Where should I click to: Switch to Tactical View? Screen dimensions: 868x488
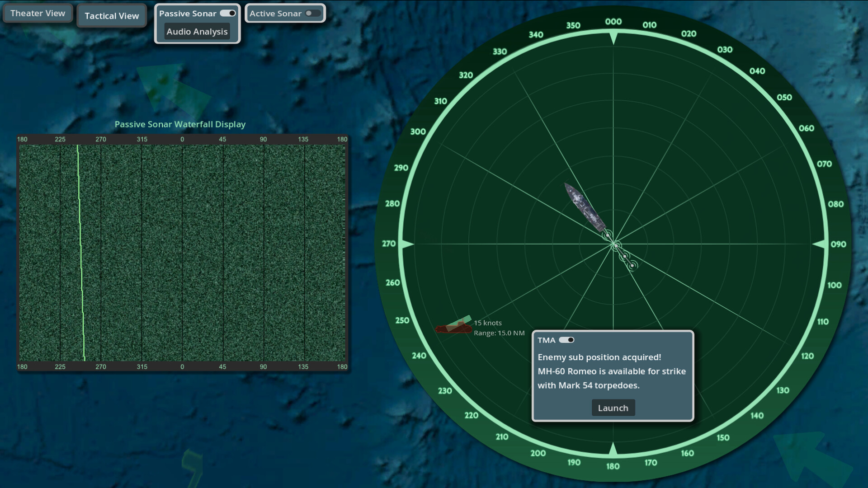[111, 16]
